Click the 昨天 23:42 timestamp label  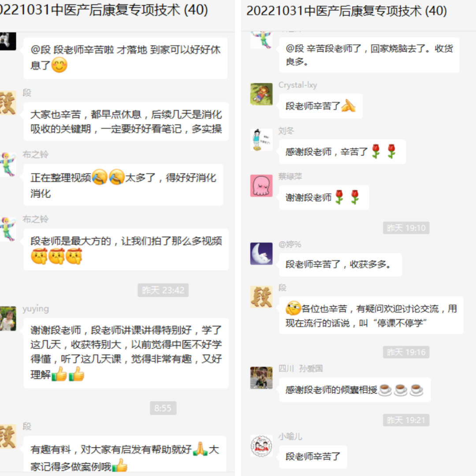pos(163,290)
